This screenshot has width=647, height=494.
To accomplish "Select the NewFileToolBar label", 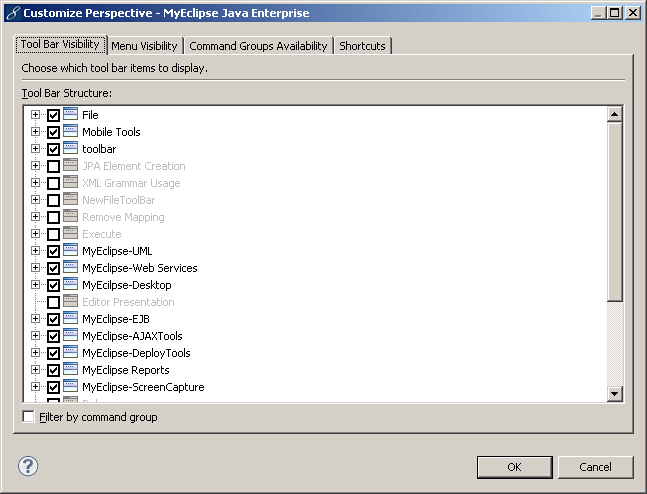I will pos(119,200).
